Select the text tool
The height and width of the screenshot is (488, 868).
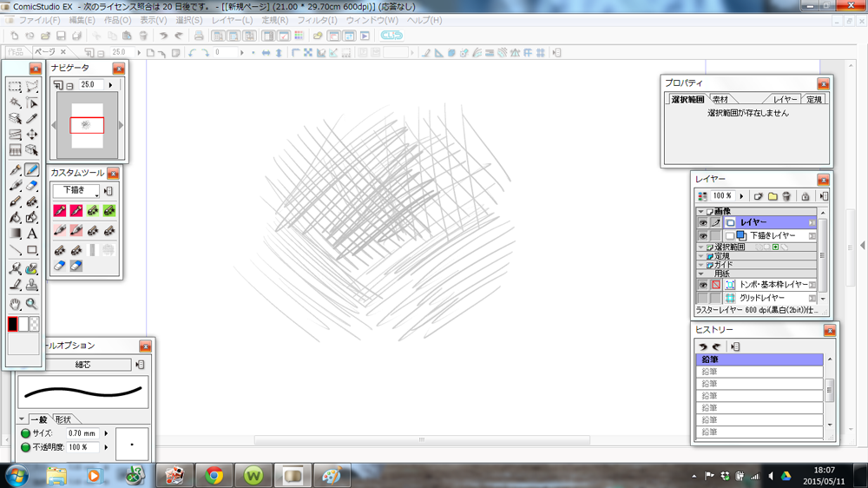click(32, 234)
